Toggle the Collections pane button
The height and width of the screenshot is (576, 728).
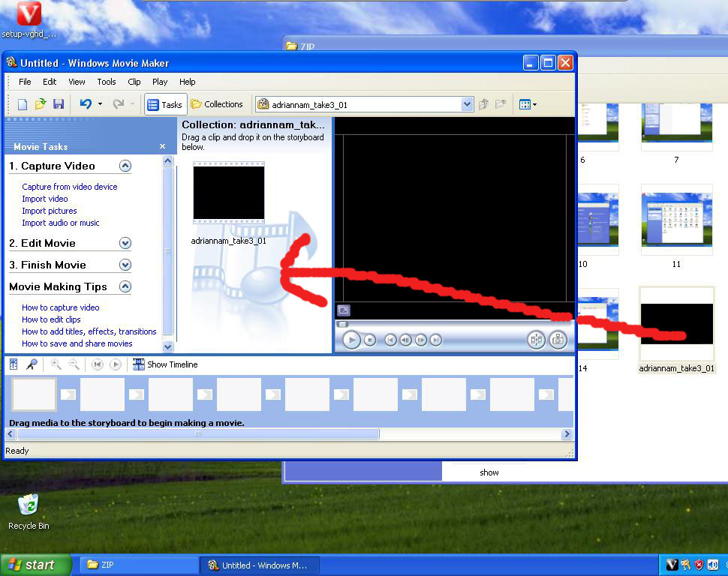pos(217,104)
